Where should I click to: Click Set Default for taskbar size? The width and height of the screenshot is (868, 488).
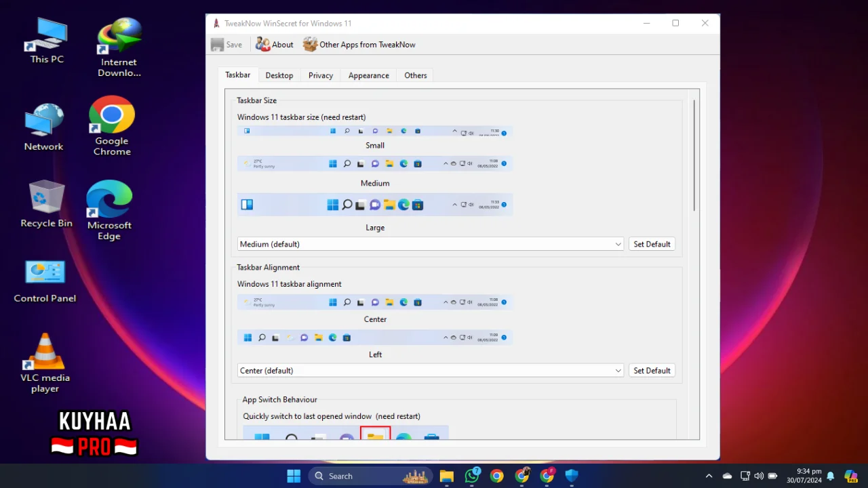point(652,244)
